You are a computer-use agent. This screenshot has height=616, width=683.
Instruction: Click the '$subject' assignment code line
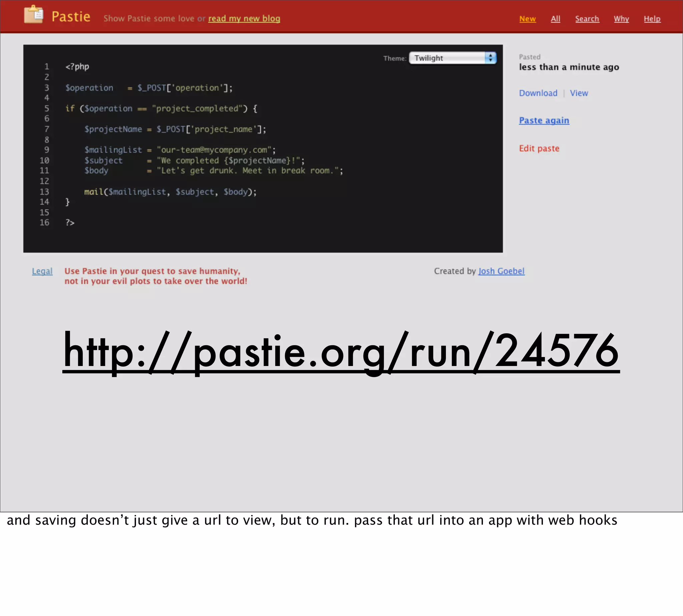(195, 160)
